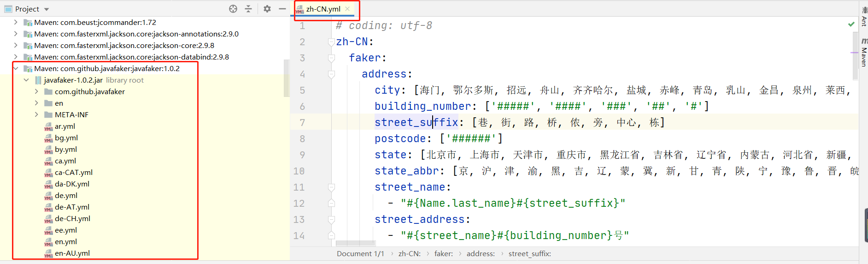Viewport: 868px width, 264px height.
Task: Expand jackson-core:2.9.8 library node
Action: click(16, 45)
